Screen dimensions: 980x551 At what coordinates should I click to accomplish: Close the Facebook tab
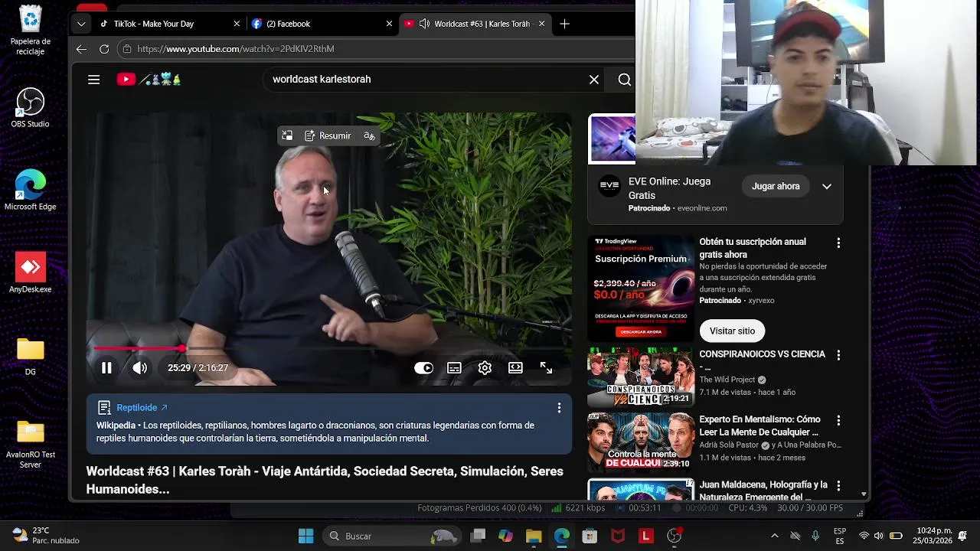pos(389,24)
